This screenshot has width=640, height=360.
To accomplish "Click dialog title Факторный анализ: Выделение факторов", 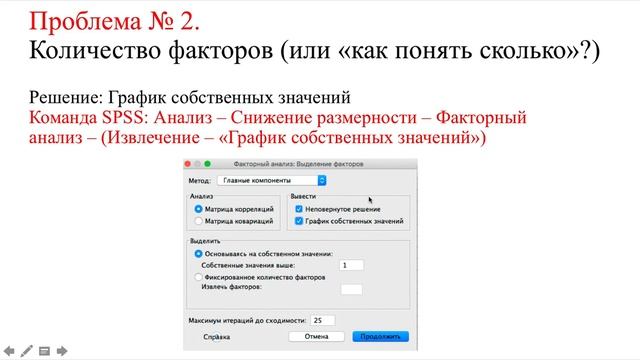I will [x=298, y=164].
